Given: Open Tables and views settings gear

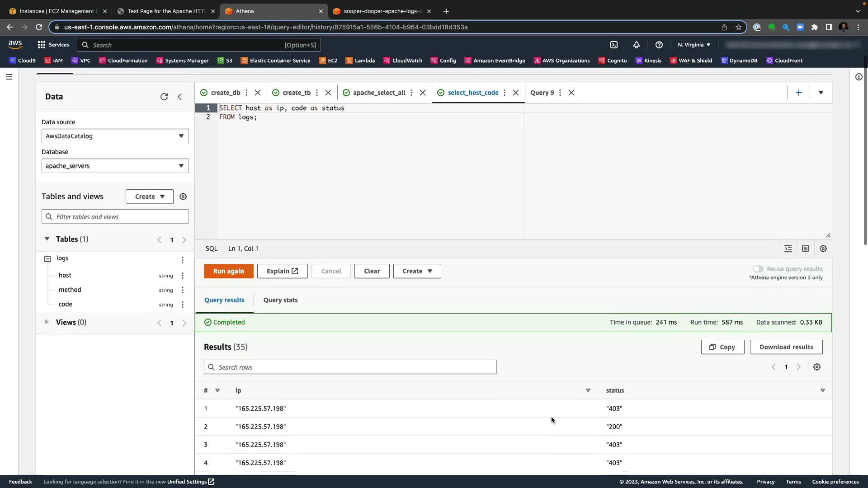Looking at the screenshot, I should click(183, 197).
